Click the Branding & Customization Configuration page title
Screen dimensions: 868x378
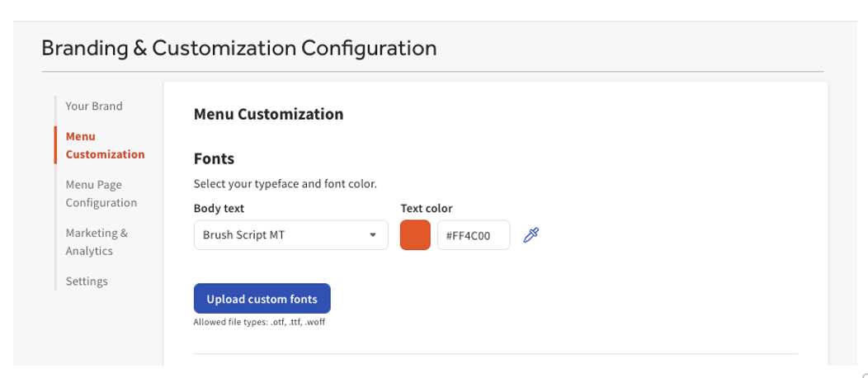[x=239, y=48]
